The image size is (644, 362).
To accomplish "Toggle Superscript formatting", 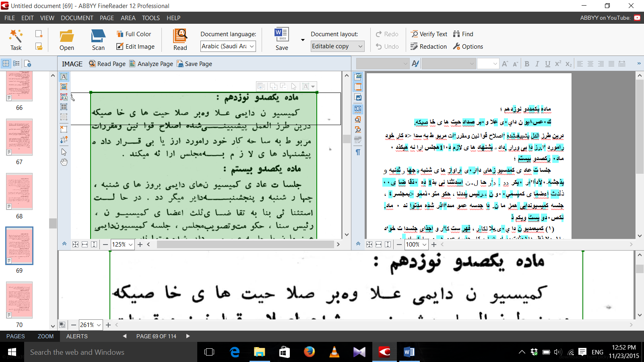I will (558, 64).
